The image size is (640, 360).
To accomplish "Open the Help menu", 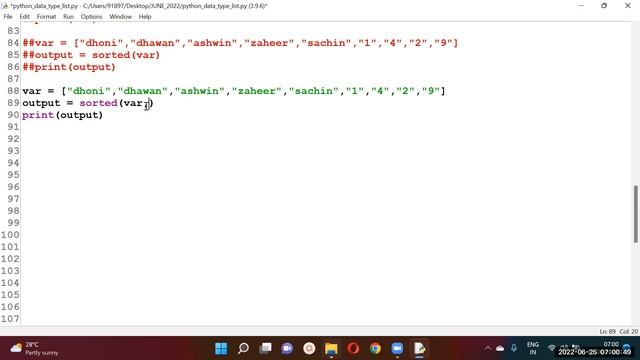I will (x=145, y=17).
